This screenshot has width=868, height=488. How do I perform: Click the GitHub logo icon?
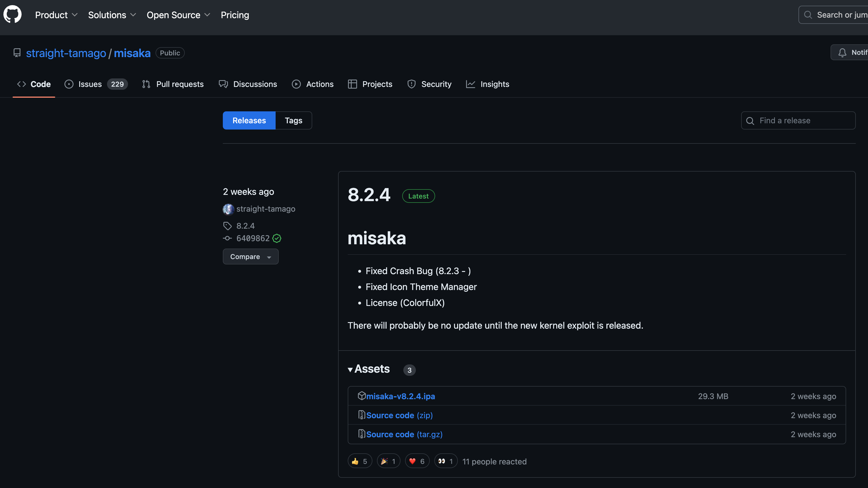(12, 14)
